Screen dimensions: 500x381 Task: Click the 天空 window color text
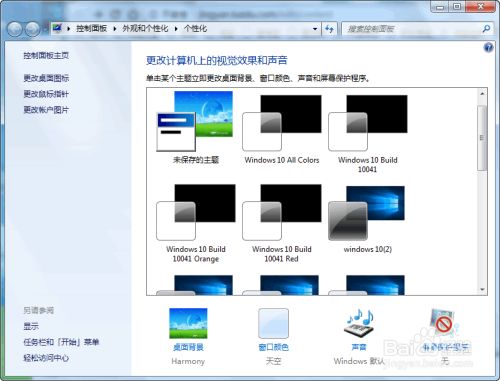273,361
